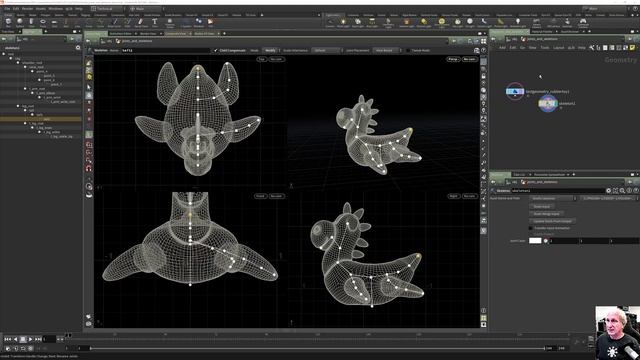Select the Sphere shelf tool
This screenshot has height=360, width=640.
20,22
